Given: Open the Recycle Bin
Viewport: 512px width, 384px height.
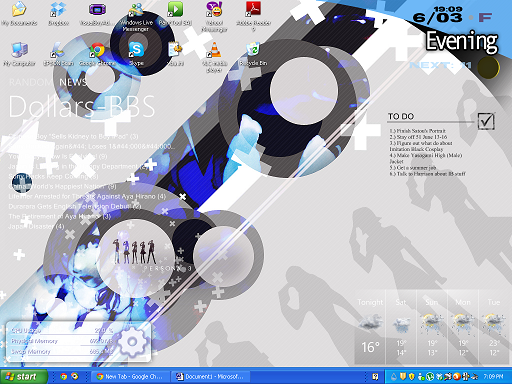Looking at the screenshot, I should point(253,54).
